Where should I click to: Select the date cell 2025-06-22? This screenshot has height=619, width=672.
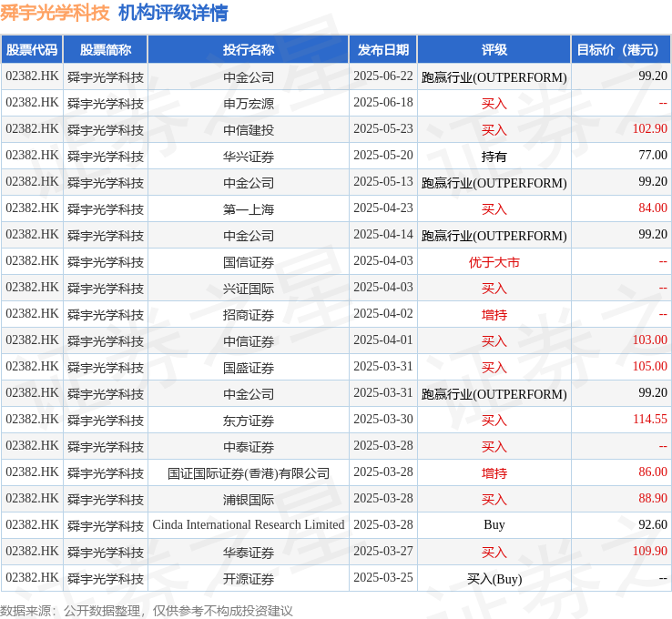tap(383, 76)
